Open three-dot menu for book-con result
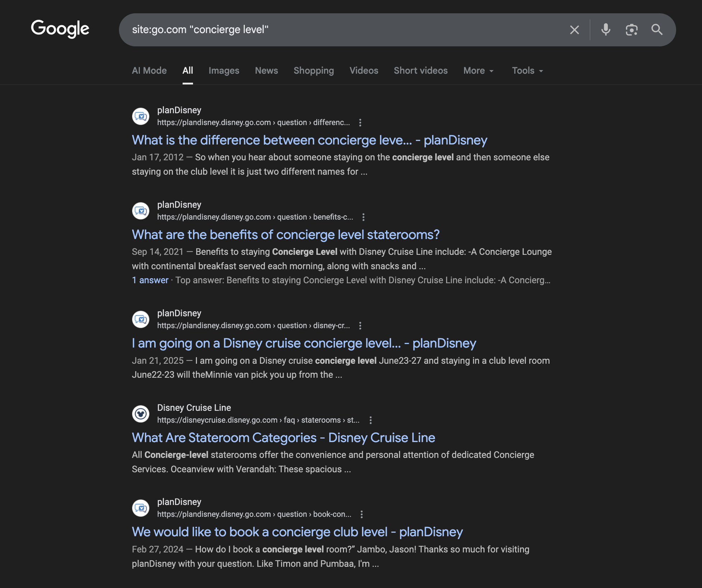 coord(362,514)
